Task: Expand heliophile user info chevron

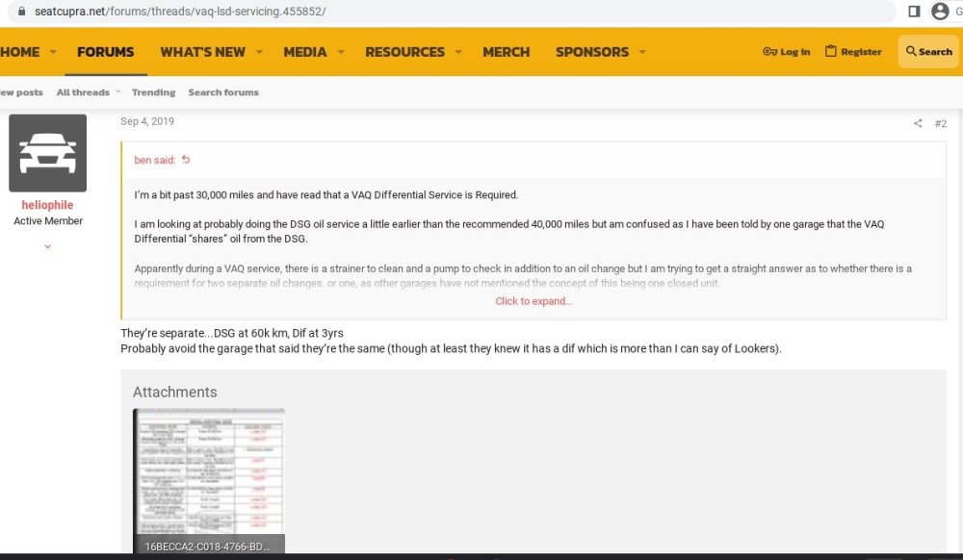Action: point(47,246)
